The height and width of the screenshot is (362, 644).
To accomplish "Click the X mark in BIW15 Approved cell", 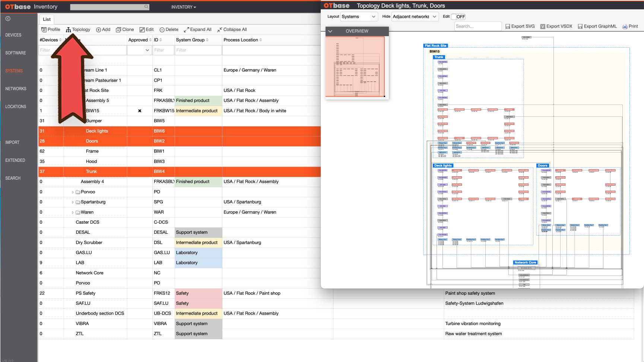I will tap(140, 111).
